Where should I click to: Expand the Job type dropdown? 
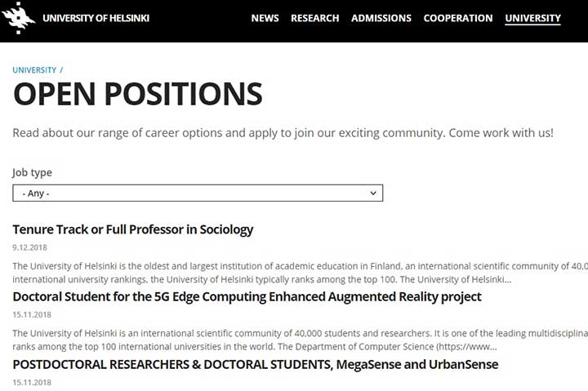pos(198,193)
